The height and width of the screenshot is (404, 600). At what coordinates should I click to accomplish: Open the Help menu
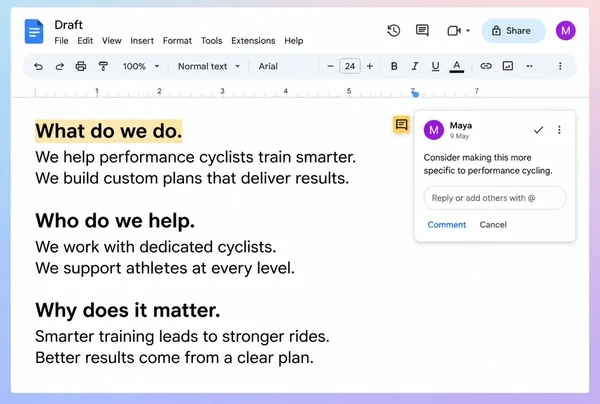point(293,41)
